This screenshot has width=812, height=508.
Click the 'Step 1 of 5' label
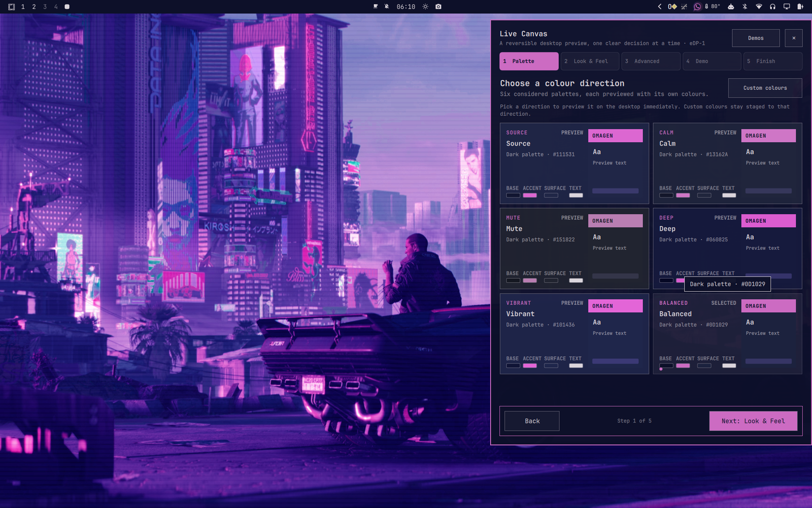(x=634, y=421)
